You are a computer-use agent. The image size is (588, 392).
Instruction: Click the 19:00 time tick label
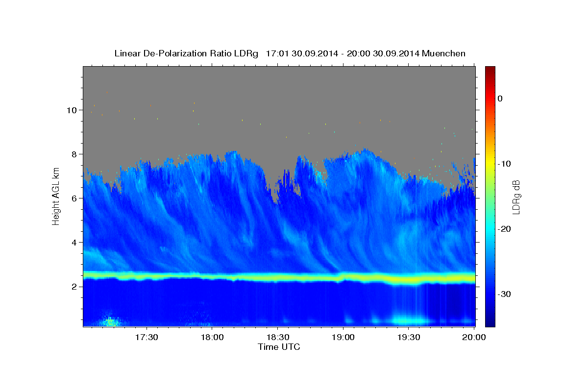pyautogui.click(x=343, y=337)
